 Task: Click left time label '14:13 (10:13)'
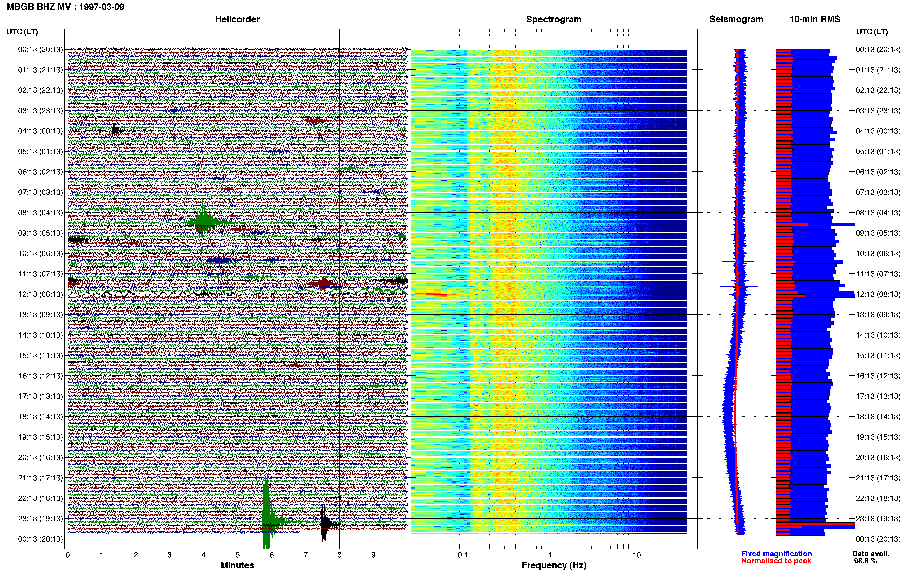tap(41, 335)
